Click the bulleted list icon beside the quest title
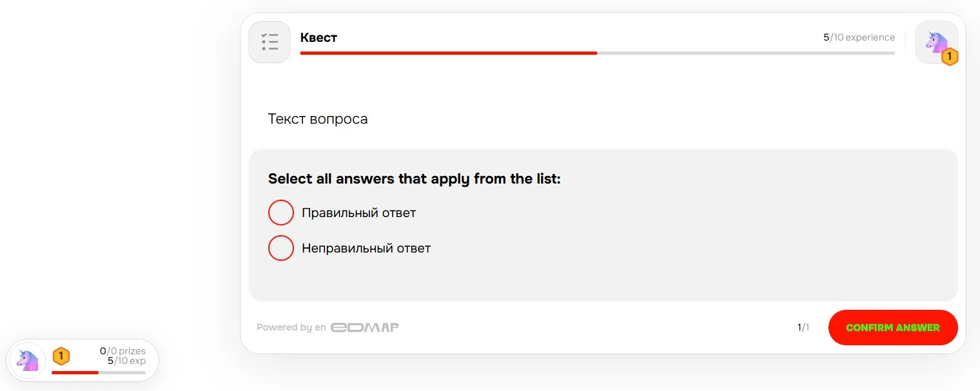 [x=269, y=42]
